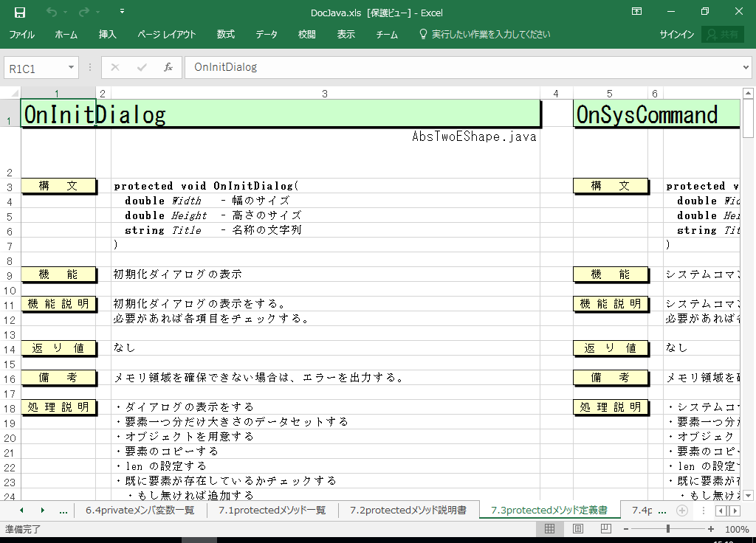Click the Undo arrow icon
756x543 pixels.
pos(51,12)
